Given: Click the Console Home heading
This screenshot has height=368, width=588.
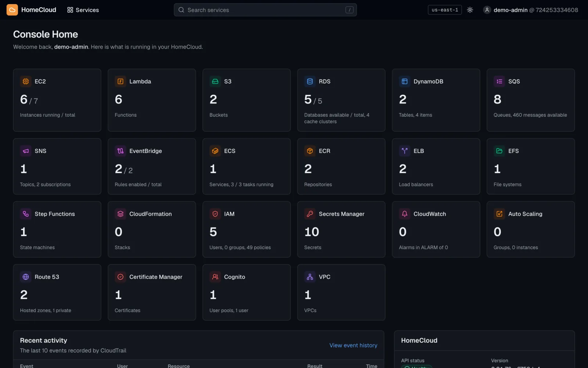Looking at the screenshot, I should click(x=46, y=34).
